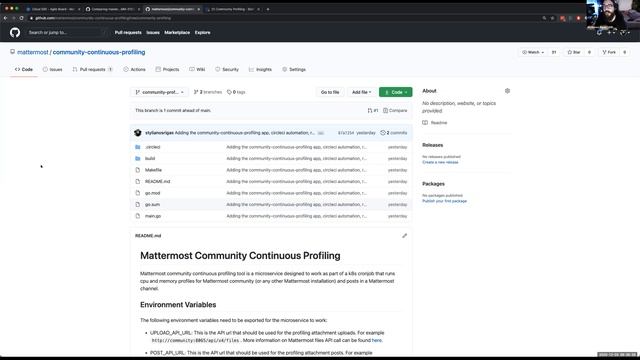
Task: Open the go.sum file
Action: pyautogui.click(x=152, y=204)
